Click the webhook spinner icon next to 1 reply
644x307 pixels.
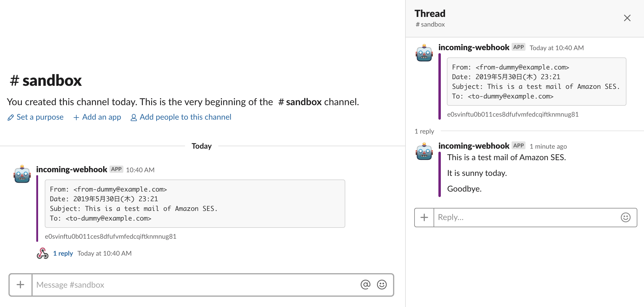point(42,253)
